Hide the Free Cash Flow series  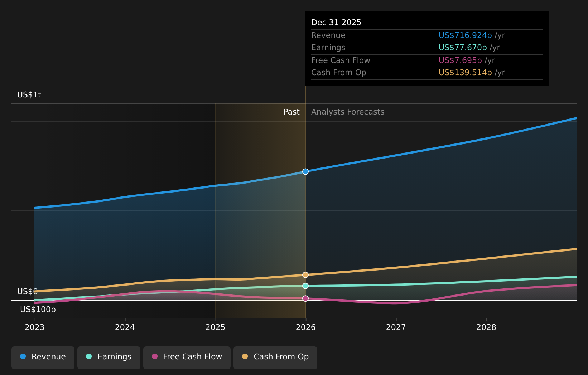coord(187,357)
